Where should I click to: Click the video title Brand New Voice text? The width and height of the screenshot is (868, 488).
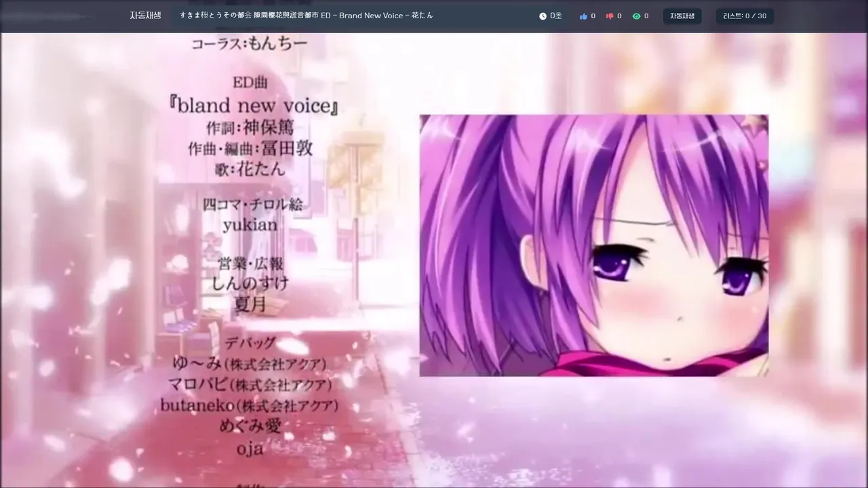[307, 16]
